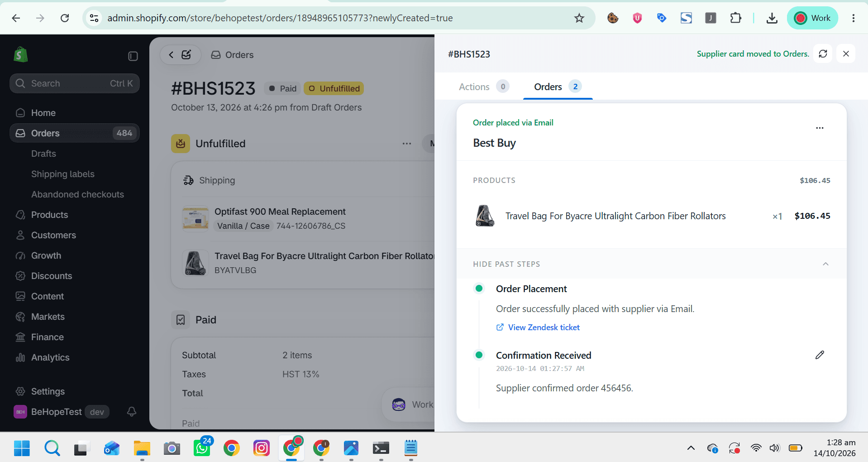Open WhatsApp from the taskbar
This screenshot has width=868, height=462.
click(202, 448)
